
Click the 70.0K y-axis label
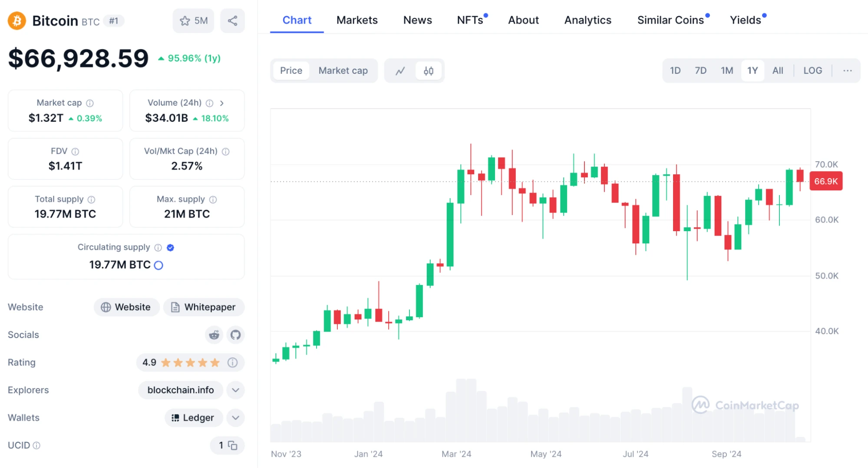[x=826, y=165]
